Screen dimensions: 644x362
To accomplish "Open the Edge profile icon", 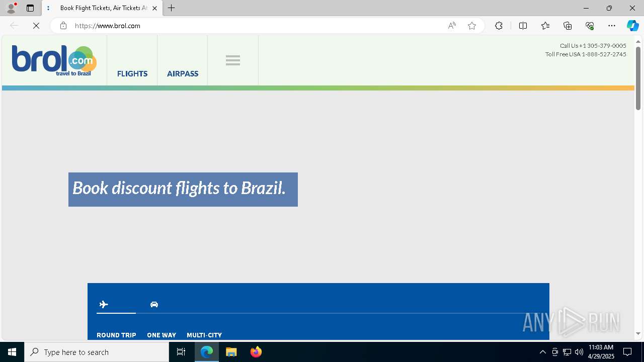I will click(x=11, y=8).
